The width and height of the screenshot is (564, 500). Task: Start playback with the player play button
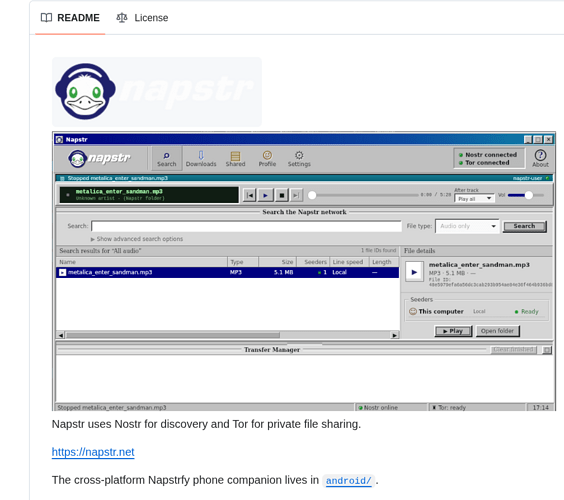[x=265, y=195]
